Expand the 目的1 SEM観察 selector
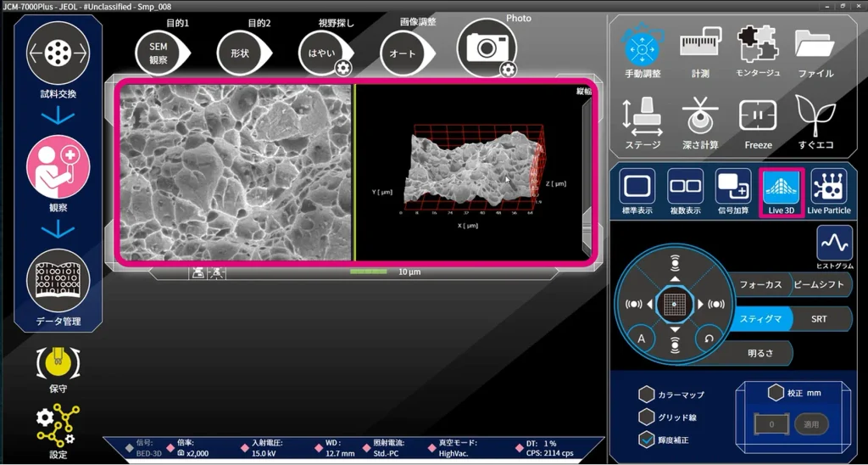This screenshot has height=465, width=868. pyautogui.click(x=162, y=53)
